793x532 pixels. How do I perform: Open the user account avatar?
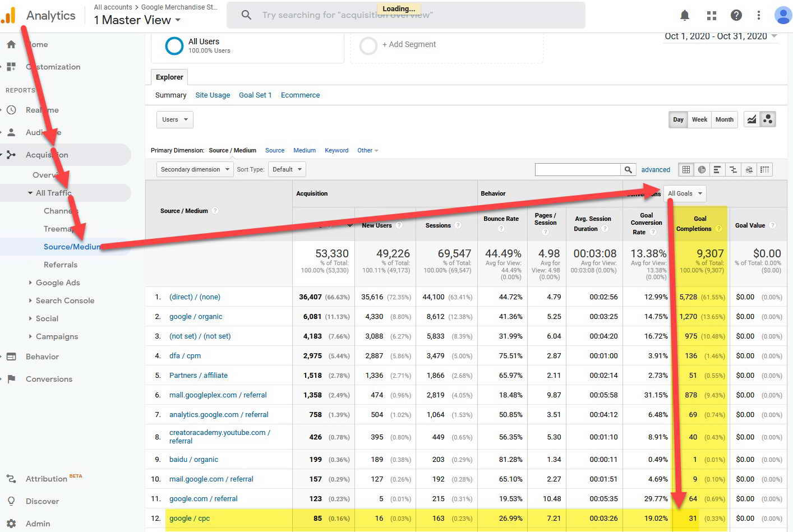pyautogui.click(x=782, y=15)
